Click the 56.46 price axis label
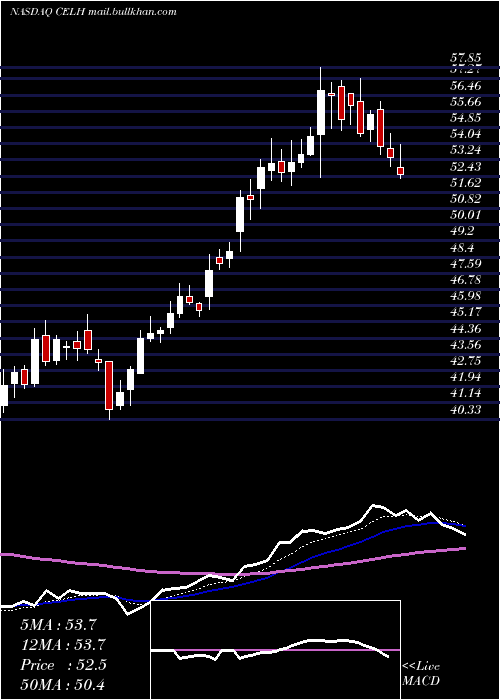Screen dimensions: 500x700 (x=465, y=85)
